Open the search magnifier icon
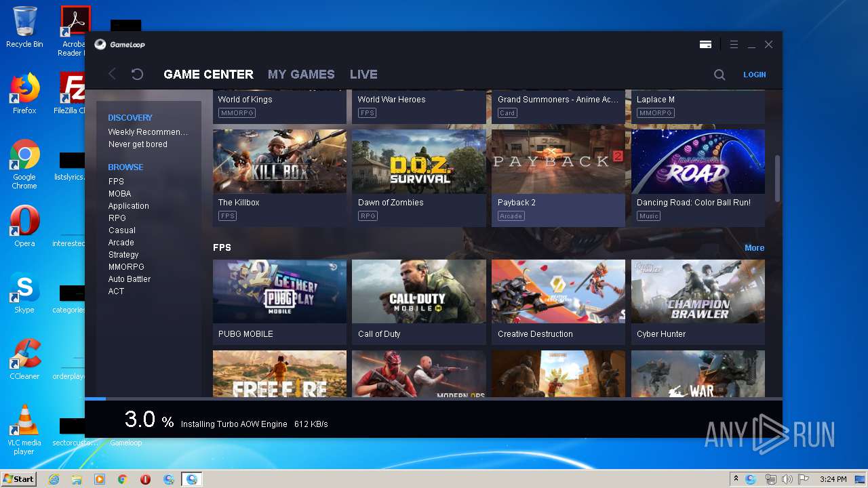The image size is (868, 488). click(x=719, y=75)
